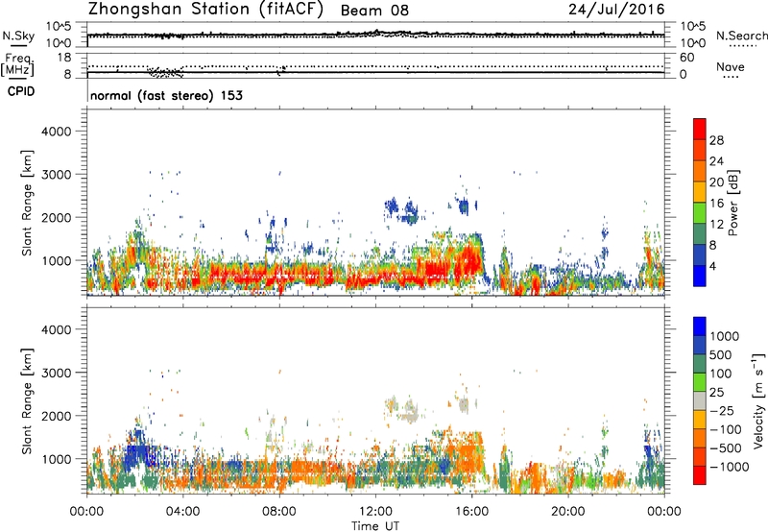Click the "4" label on Power color bar

(x=712, y=266)
